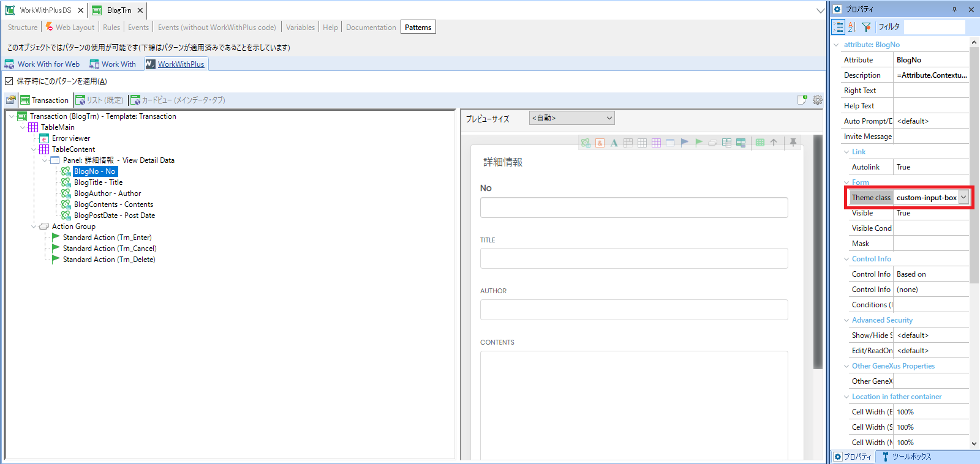Click the Autolink property value True
Viewport: 980px width, 464px height.
click(930, 167)
